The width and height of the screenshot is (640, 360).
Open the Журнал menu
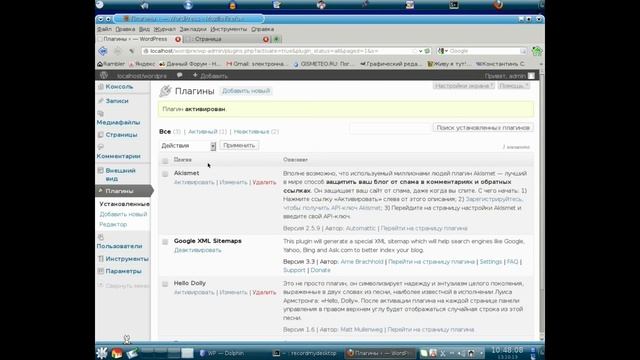point(164,29)
